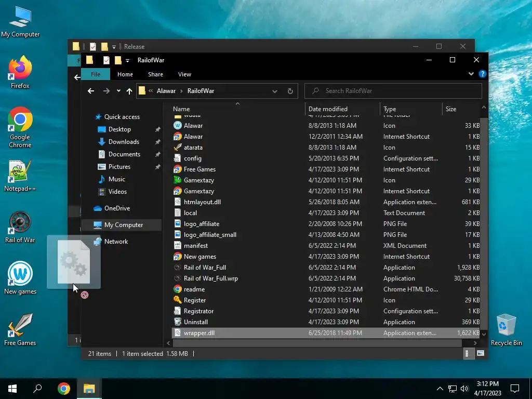Open My Computer desktop icon
Viewport: 532px width, 399px height.
tap(20, 22)
